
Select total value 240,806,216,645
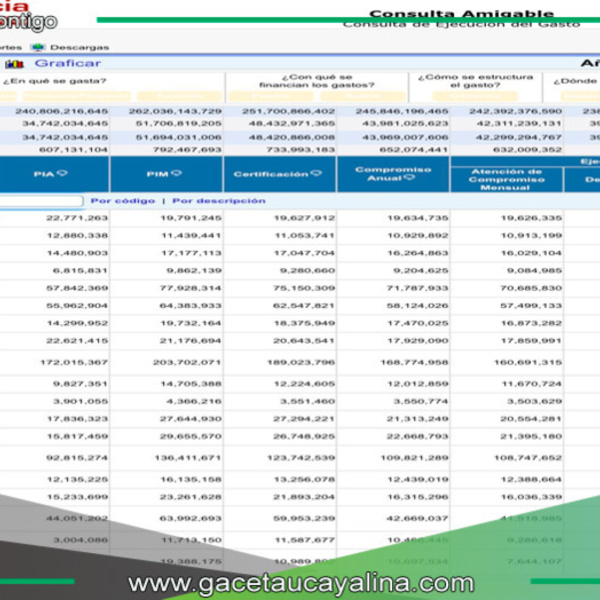62,111
